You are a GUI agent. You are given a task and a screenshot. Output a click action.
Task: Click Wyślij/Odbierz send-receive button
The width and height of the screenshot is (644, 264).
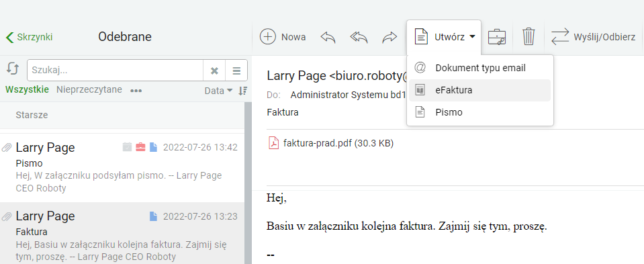click(x=593, y=37)
